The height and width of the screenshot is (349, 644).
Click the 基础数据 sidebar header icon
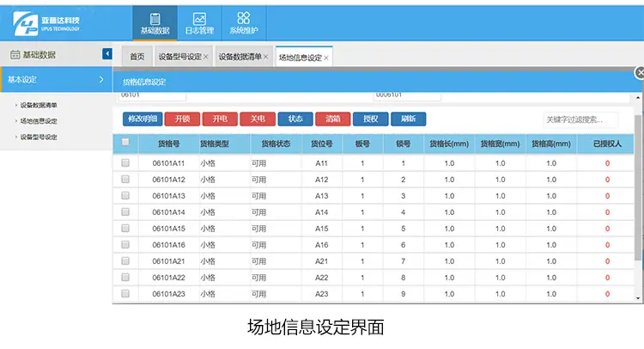point(15,55)
